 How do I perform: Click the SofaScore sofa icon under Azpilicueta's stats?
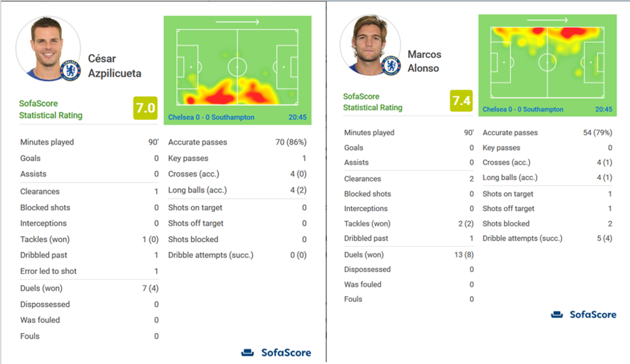tap(248, 352)
